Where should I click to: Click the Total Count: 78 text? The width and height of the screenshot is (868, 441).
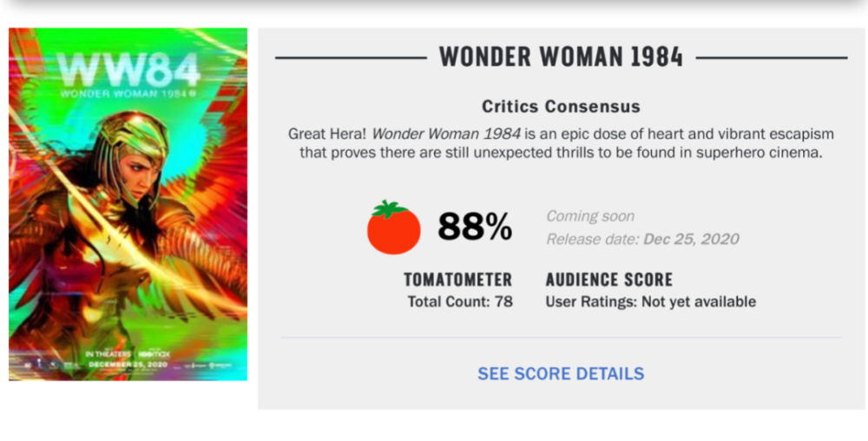coord(460,301)
